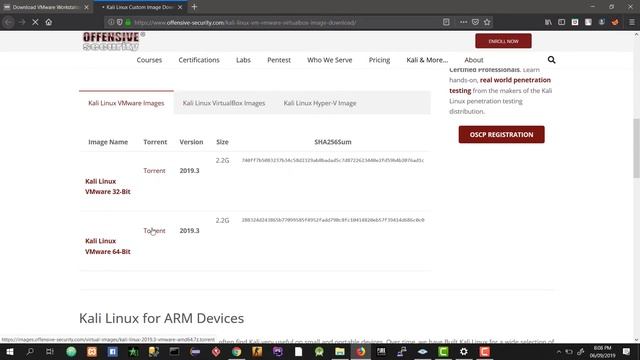Click Torrent link for 32-Bit image
640x360 pixels.
pos(154,171)
